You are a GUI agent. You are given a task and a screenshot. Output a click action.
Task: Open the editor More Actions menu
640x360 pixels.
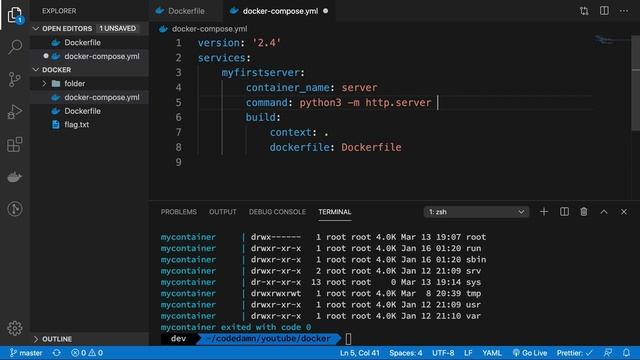[x=624, y=11]
